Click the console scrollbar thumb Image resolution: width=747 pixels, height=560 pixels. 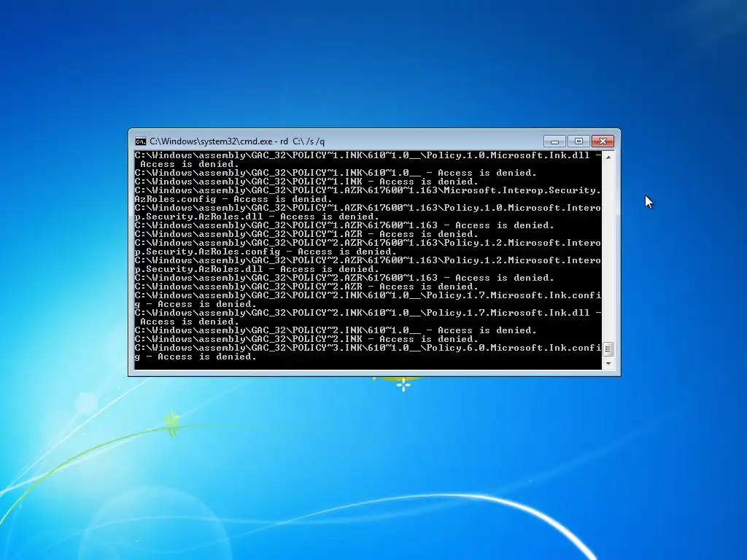(608, 349)
